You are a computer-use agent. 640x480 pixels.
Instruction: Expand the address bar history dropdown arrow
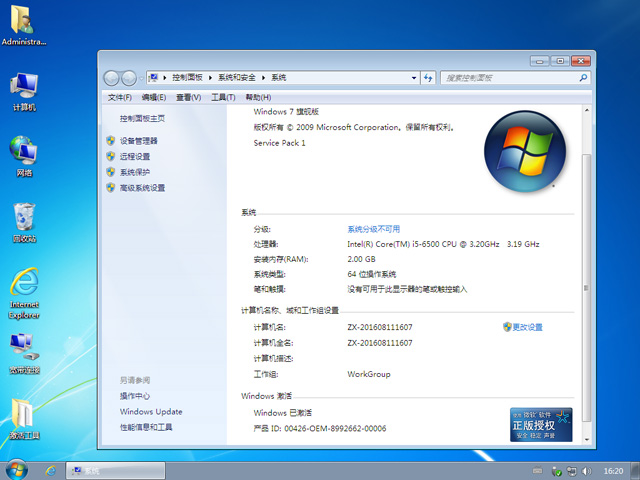414,78
